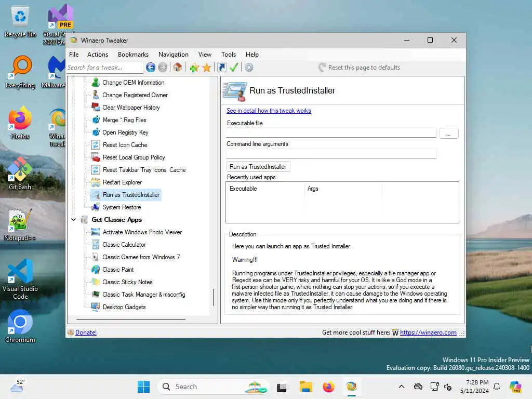
Task: Click the Run as TrustedInstaller button
Action: pyautogui.click(x=258, y=167)
